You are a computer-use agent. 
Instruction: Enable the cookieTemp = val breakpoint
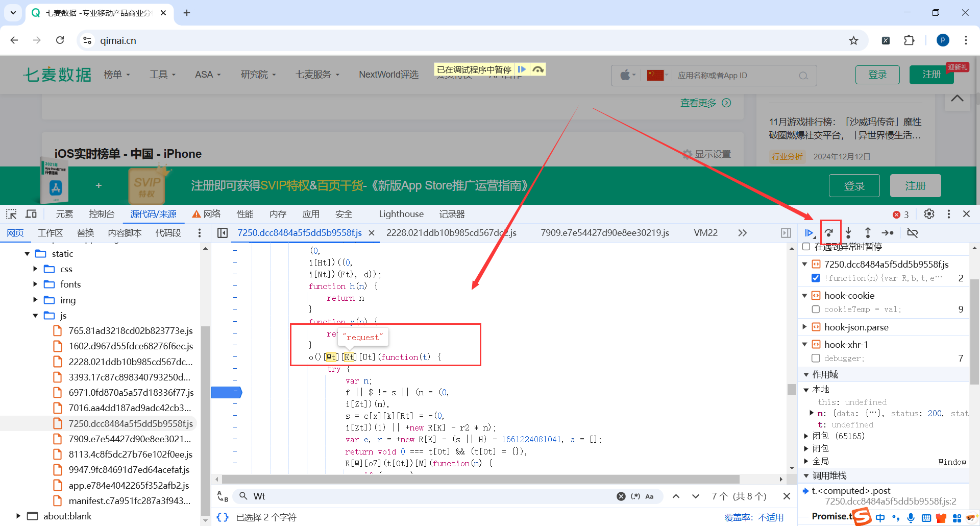point(816,309)
